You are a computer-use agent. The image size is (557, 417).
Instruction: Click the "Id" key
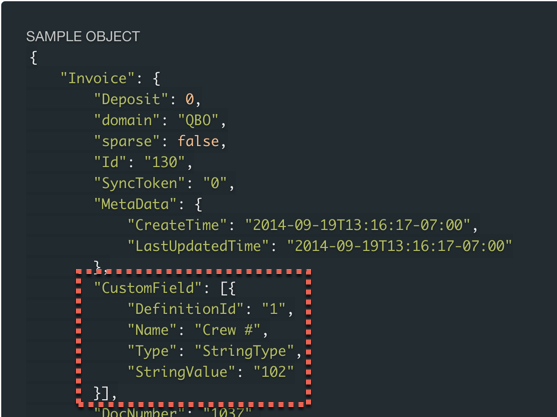(x=110, y=162)
